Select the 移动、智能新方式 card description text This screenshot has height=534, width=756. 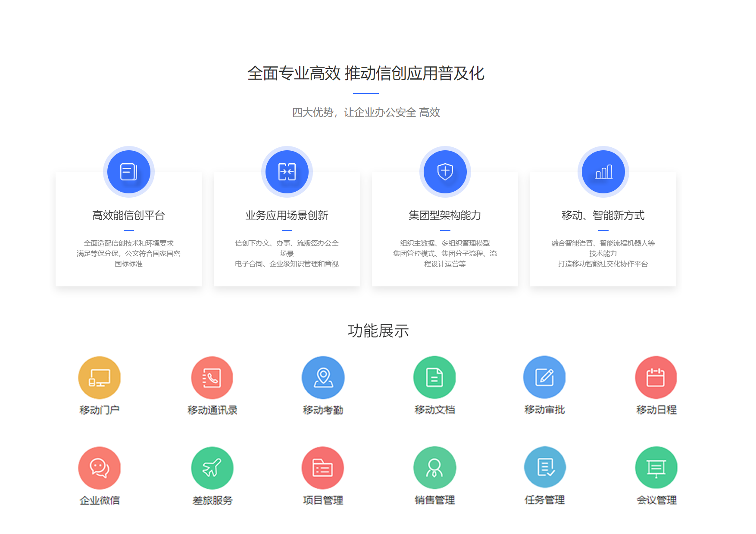coord(603,253)
